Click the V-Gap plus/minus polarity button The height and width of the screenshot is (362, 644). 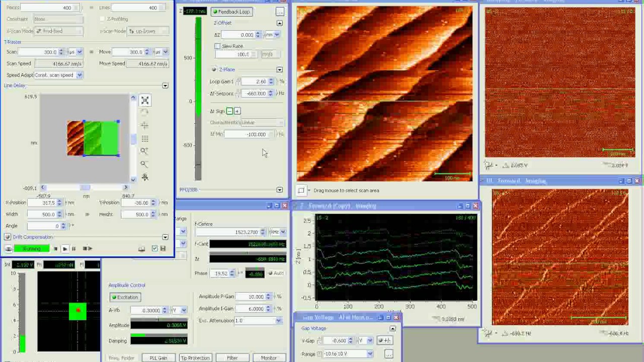pos(384,340)
